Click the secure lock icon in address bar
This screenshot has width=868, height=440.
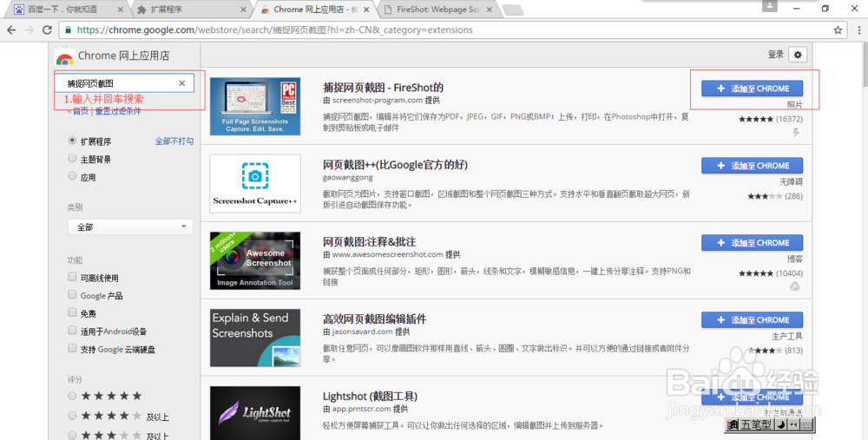click(68, 30)
